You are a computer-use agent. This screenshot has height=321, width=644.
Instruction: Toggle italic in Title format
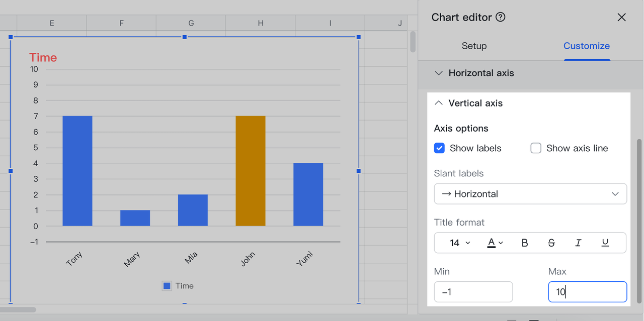578,243
